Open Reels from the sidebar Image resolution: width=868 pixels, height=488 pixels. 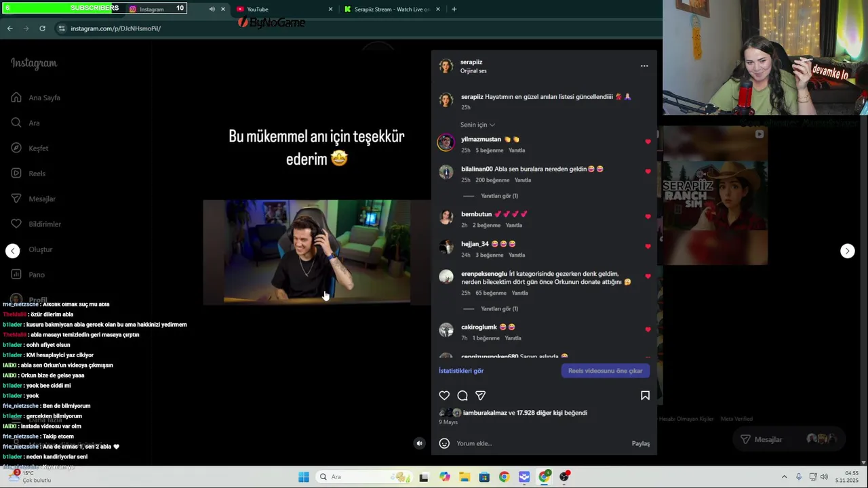click(28, 174)
